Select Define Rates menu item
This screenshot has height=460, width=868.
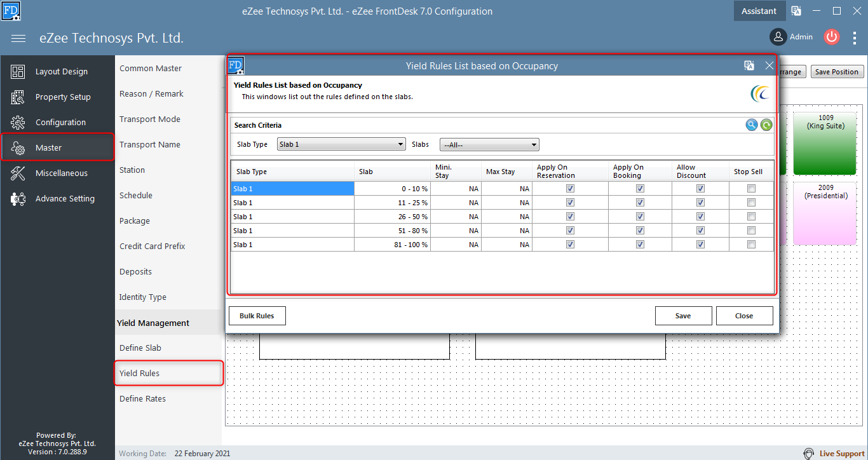[142, 399]
